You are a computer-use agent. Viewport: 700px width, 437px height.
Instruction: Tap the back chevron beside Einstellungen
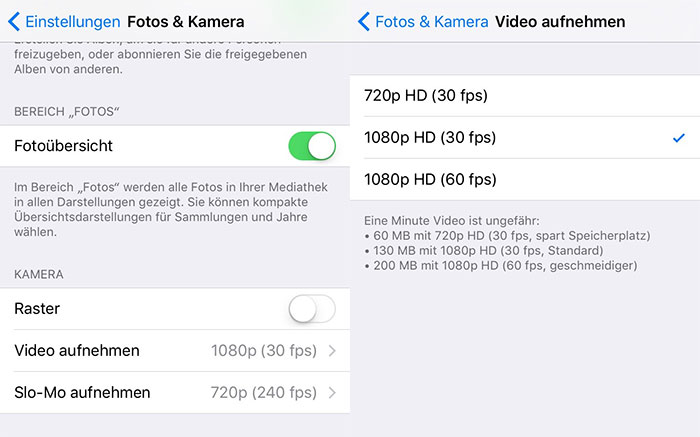click(14, 22)
